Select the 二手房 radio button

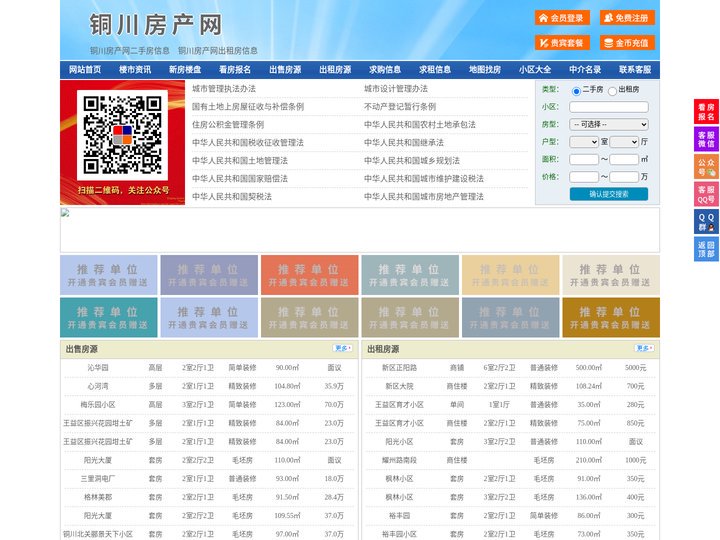point(576,91)
